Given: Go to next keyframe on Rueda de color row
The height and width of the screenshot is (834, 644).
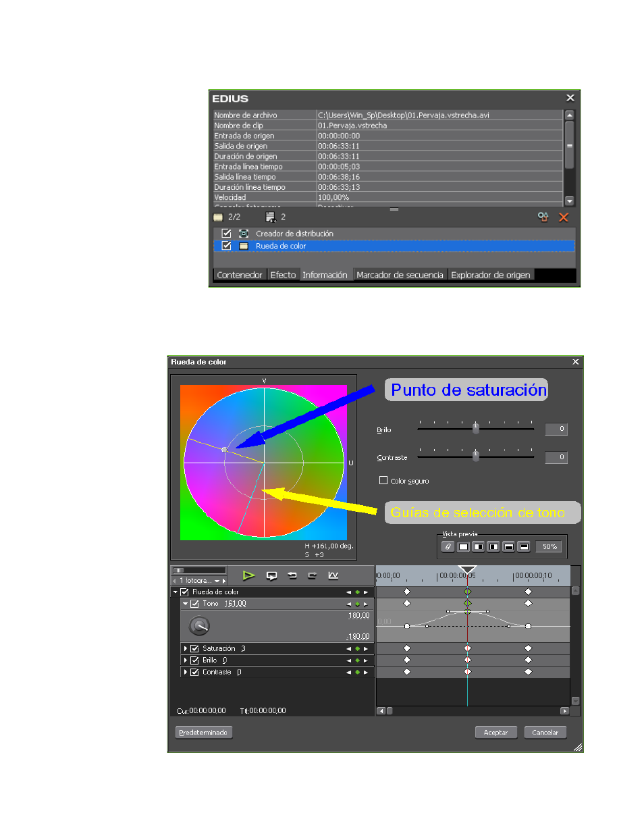Looking at the screenshot, I should 366,592.
